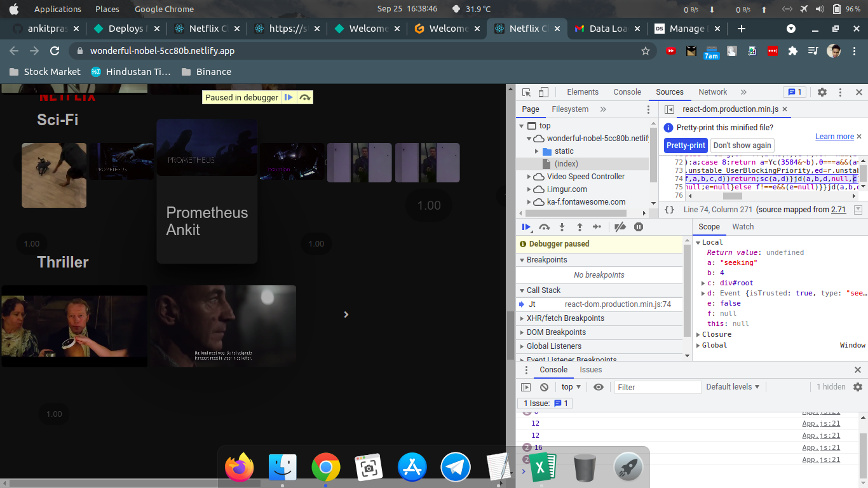Select the (index) file in tree
This screenshot has height=488, width=868.
[x=566, y=164]
